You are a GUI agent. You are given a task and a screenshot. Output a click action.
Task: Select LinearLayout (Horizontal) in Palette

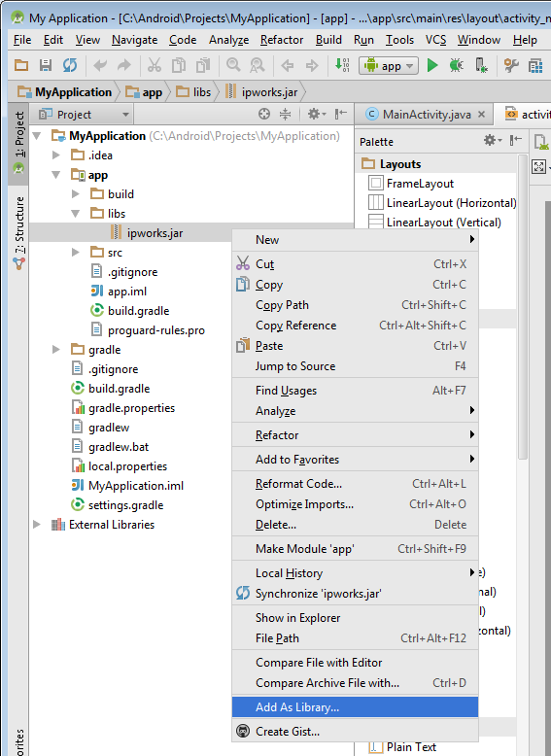pos(451,203)
